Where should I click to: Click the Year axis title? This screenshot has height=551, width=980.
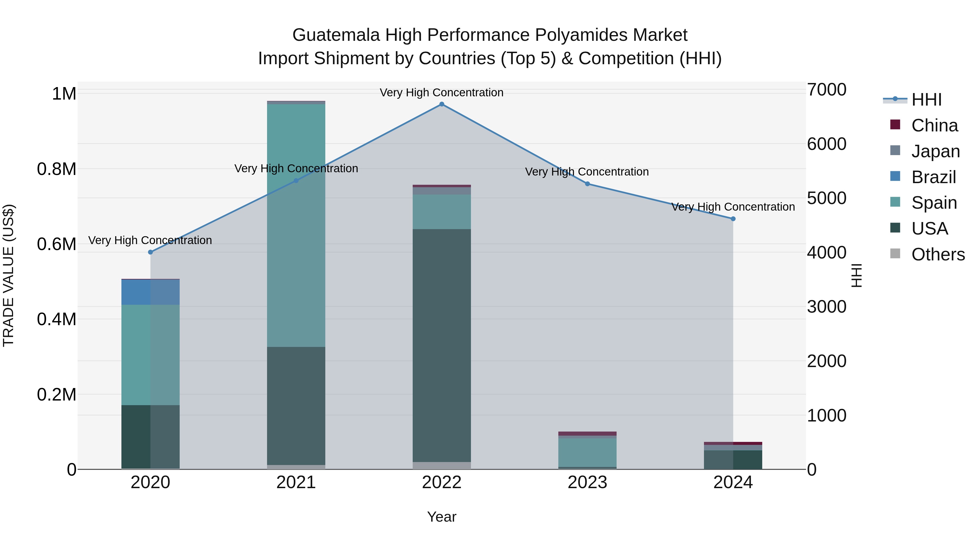(442, 517)
